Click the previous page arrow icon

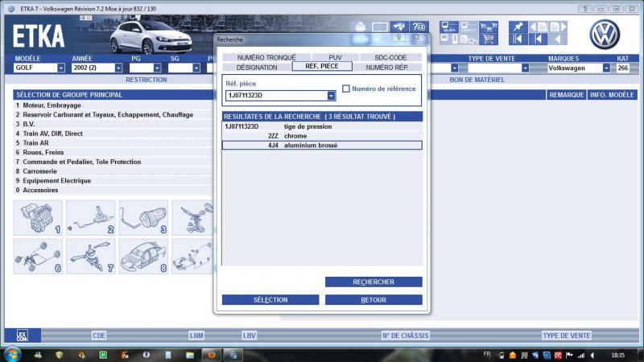click(538, 27)
